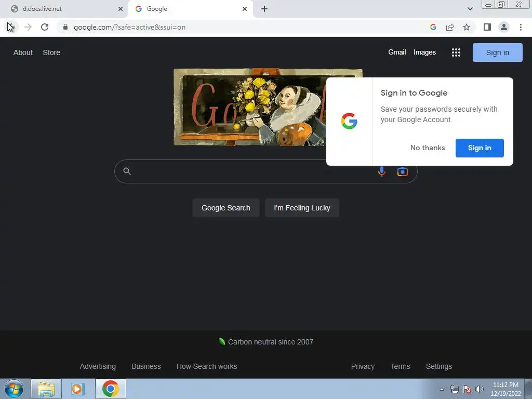Open the Privacy footer link
This screenshot has width=532, height=399.
[x=363, y=366]
